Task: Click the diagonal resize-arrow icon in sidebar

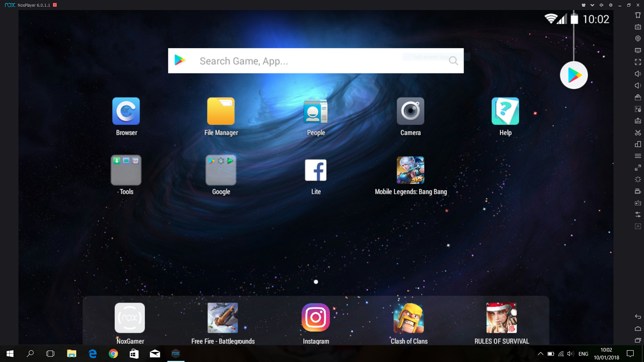Action: coord(638,168)
